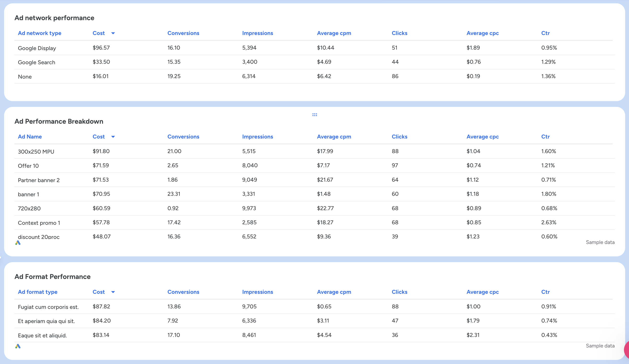
Task: Click the Ad format type column header
Action: click(38, 292)
